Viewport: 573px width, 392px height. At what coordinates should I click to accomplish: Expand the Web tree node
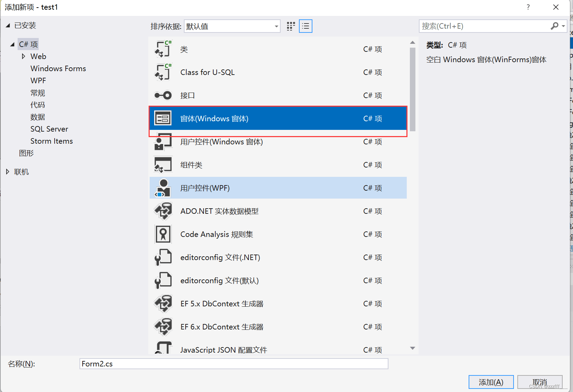click(24, 56)
